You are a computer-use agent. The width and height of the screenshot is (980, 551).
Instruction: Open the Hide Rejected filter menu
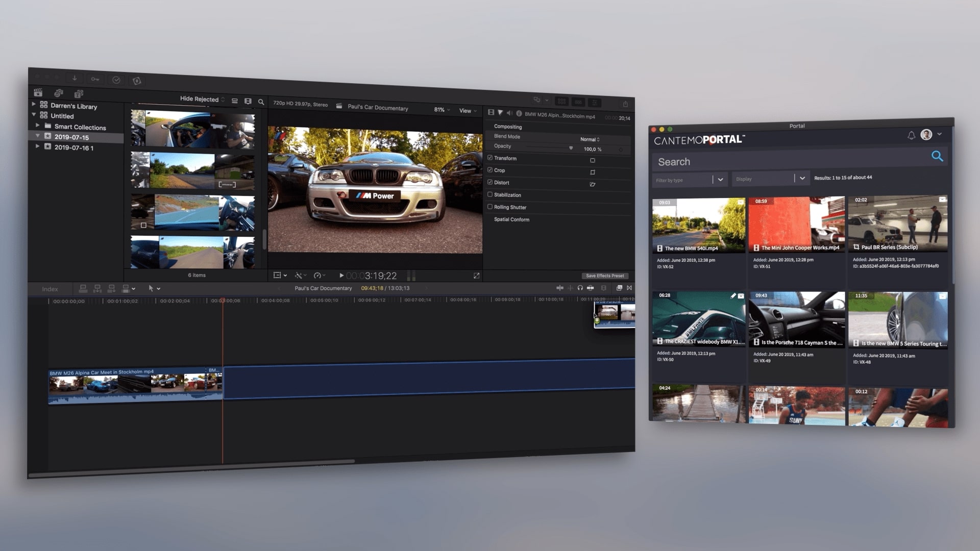[202, 99]
